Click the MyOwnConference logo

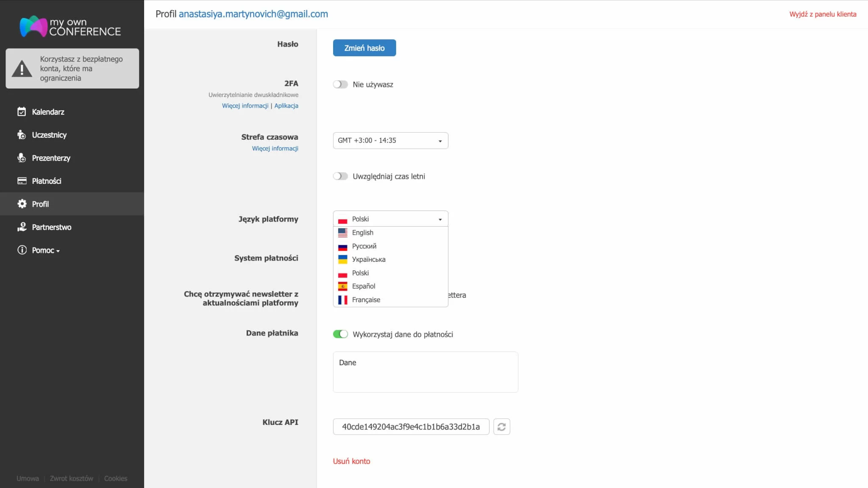(x=70, y=26)
